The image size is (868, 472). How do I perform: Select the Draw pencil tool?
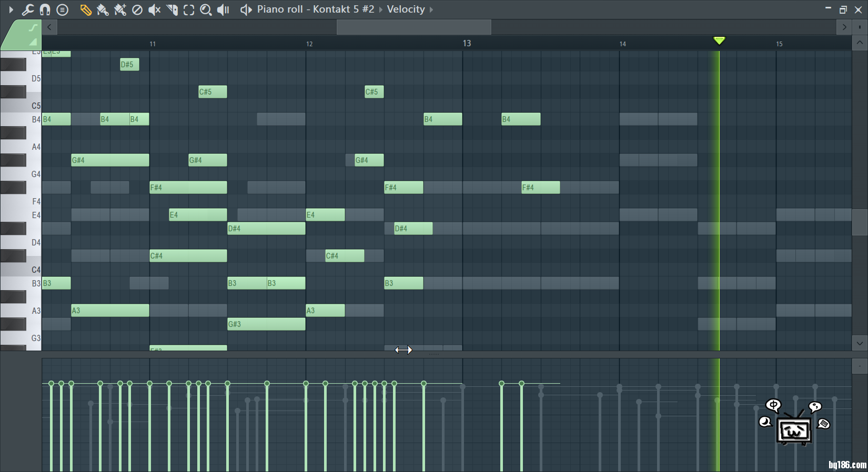85,9
